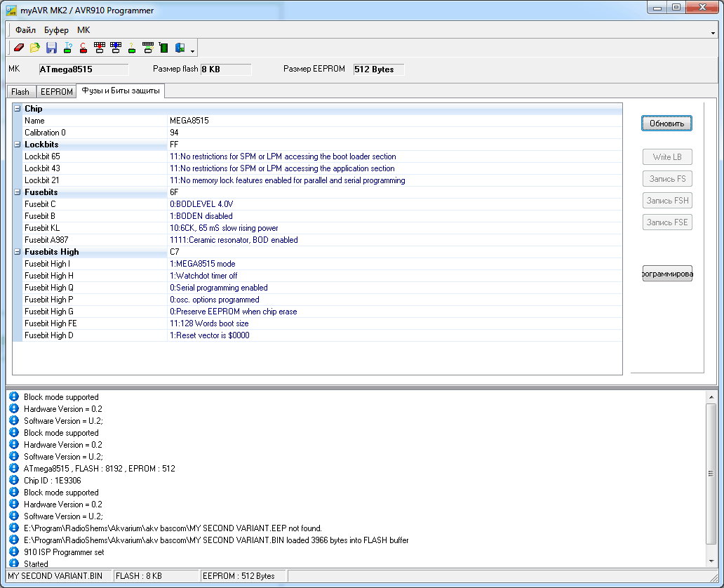Viewport: 724px width, 588px height.
Task: Click the МК field showing ATmega8515
Action: pyautogui.click(x=83, y=69)
